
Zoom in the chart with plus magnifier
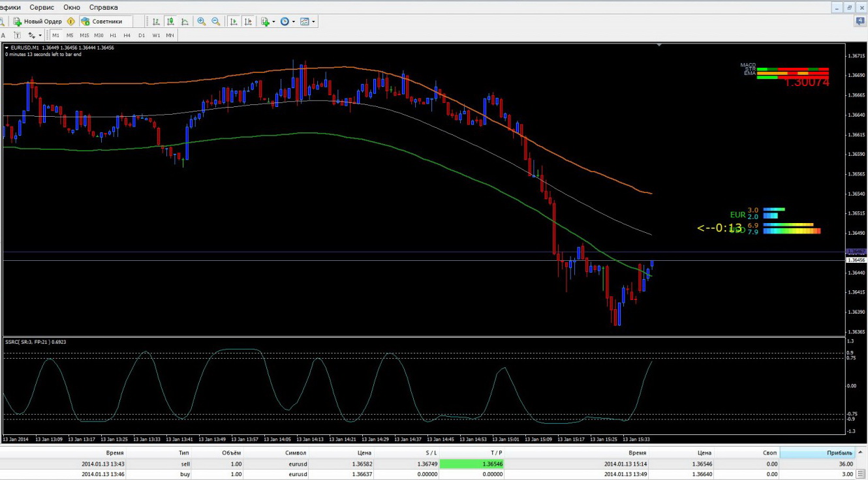point(202,22)
